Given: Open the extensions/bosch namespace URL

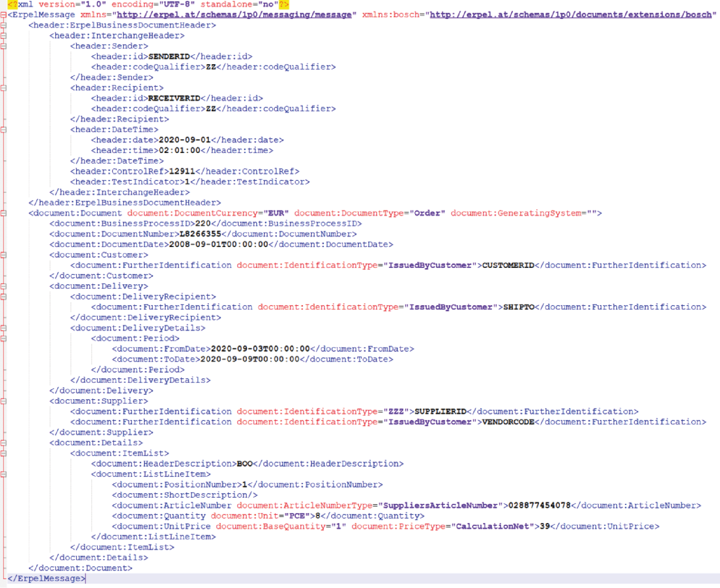Looking at the screenshot, I should [x=570, y=15].
